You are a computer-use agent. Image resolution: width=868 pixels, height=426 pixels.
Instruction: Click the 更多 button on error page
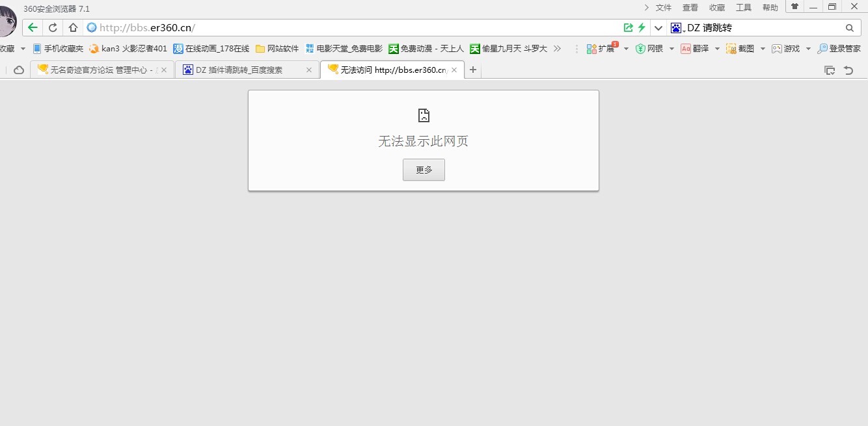click(x=424, y=170)
